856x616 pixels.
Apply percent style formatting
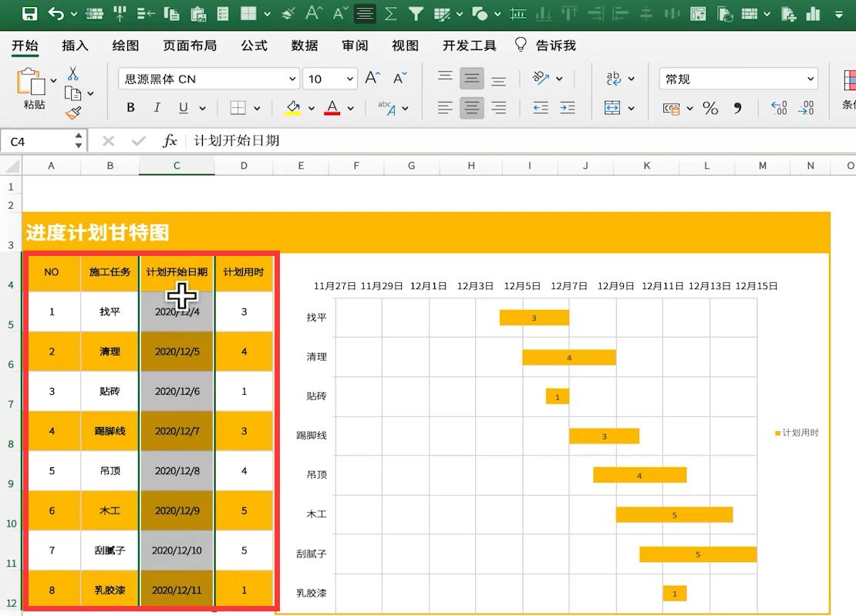click(x=710, y=109)
